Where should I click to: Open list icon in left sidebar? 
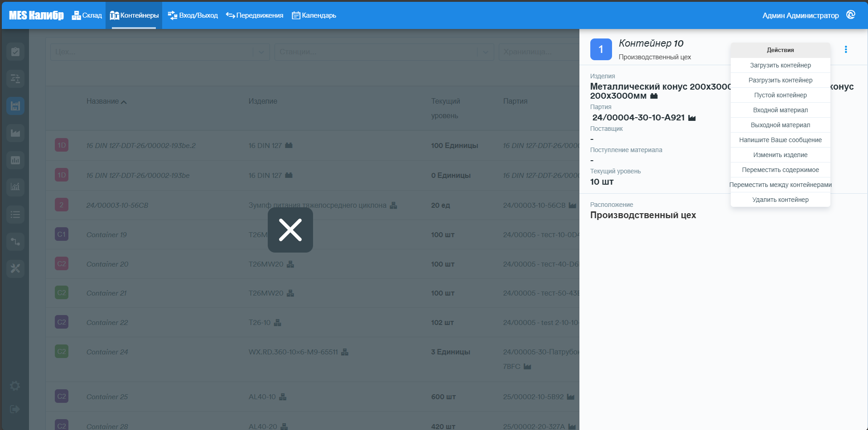pos(15,215)
